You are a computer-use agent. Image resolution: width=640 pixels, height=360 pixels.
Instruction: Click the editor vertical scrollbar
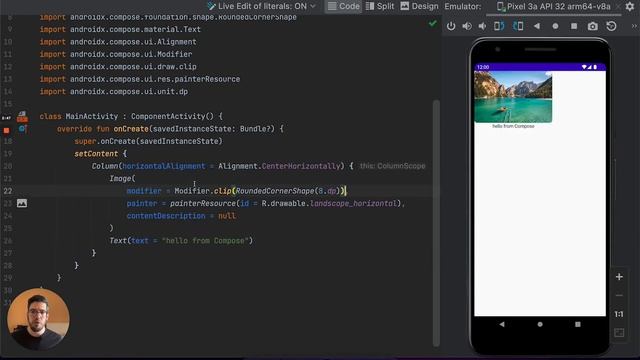coord(436,222)
